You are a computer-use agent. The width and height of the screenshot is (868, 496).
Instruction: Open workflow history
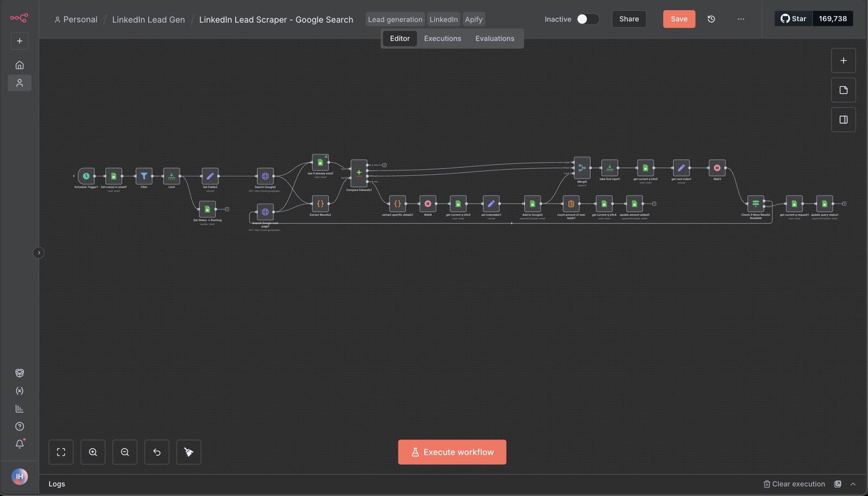pyautogui.click(x=711, y=19)
